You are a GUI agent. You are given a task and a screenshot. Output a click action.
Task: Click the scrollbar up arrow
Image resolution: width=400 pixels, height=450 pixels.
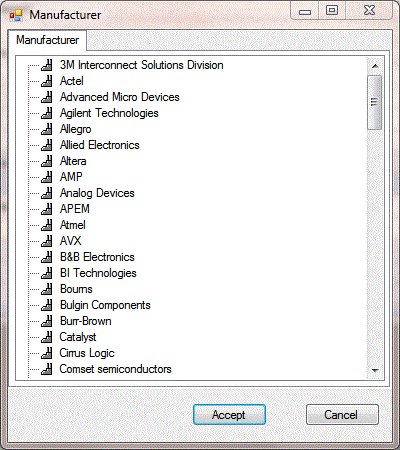[x=375, y=66]
